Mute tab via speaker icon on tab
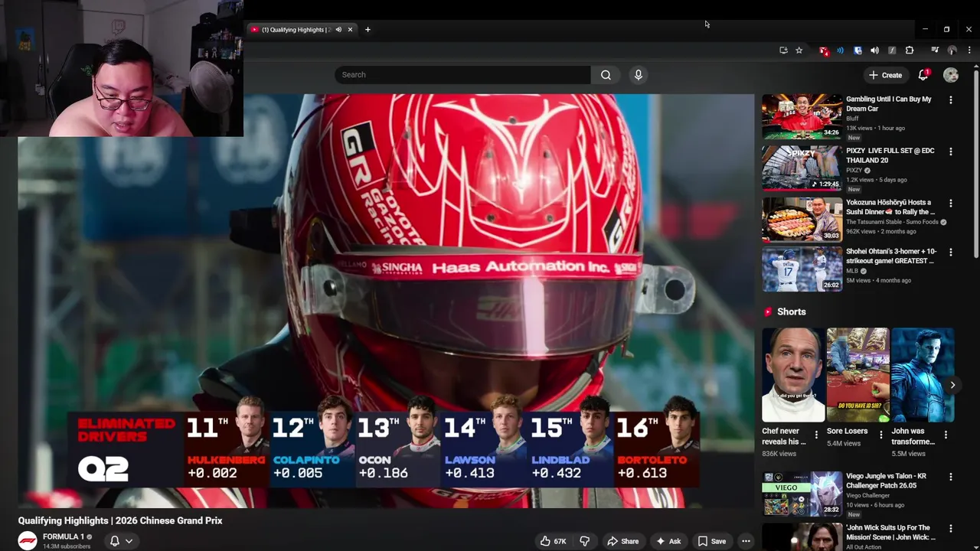Screen dimensions: 980x551 (x=338, y=30)
